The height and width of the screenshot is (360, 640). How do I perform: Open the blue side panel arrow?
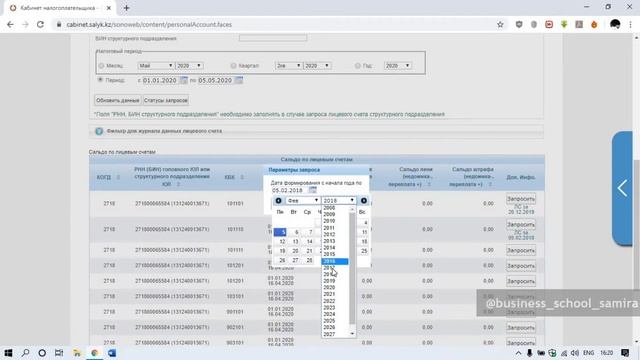point(622,189)
